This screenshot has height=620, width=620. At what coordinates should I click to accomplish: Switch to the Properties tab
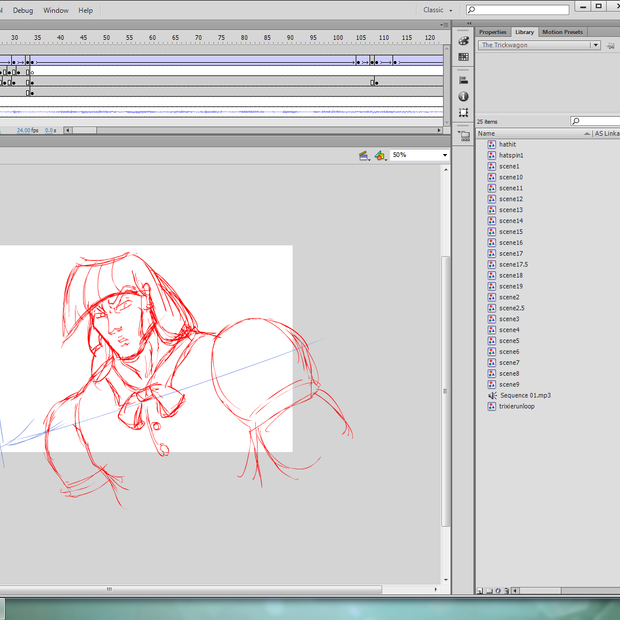[x=493, y=32]
